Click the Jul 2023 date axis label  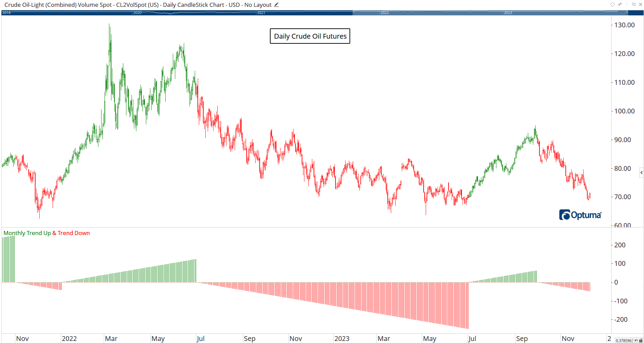tap(472, 339)
